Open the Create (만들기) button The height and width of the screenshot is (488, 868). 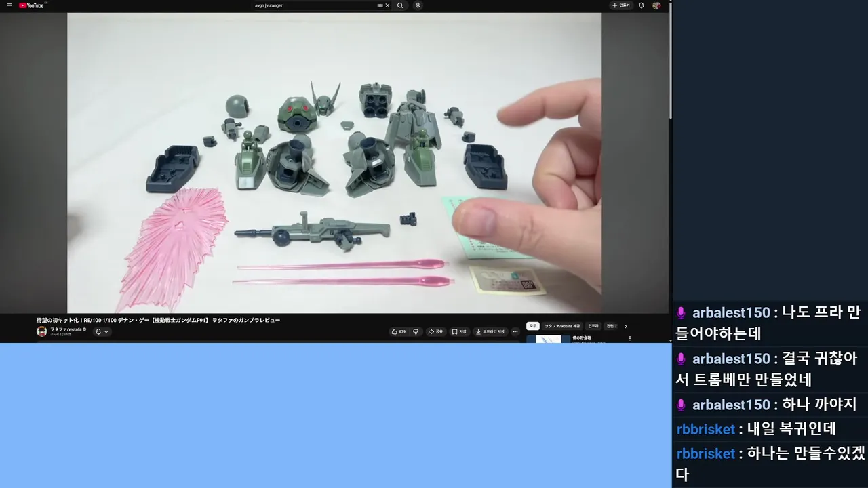[620, 5]
